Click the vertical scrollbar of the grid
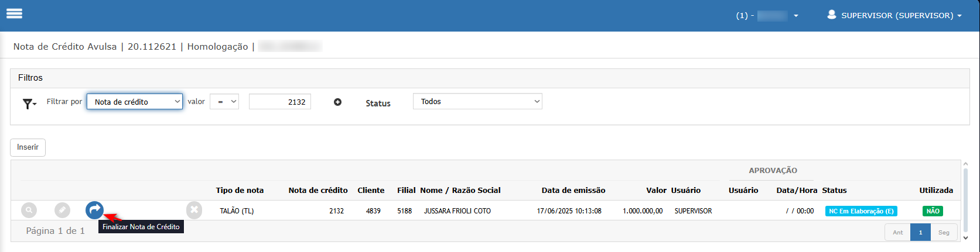The width and height of the screenshot is (980, 252). tap(965, 201)
